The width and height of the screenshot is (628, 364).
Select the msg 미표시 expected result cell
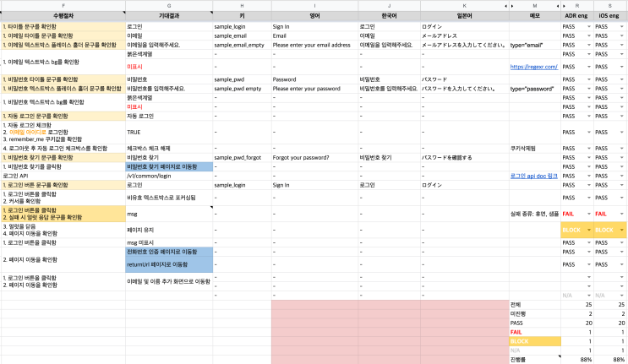tap(169, 242)
